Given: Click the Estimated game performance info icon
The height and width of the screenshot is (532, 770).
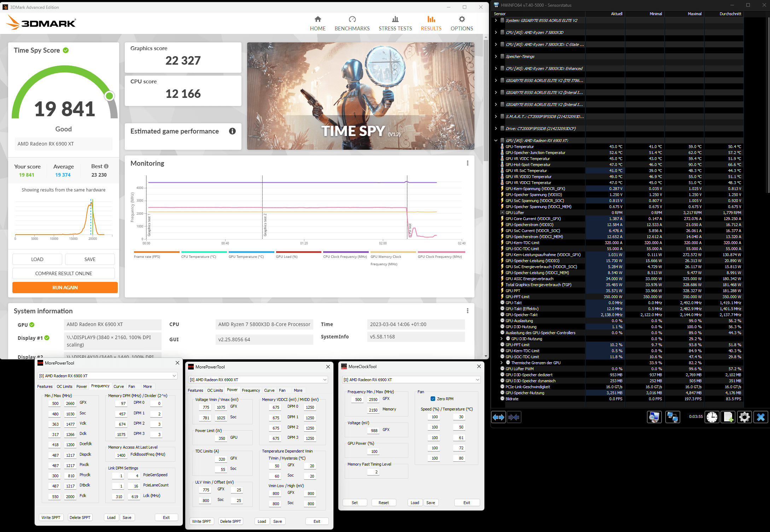Looking at the screenshot, I should (x=232, y=131).
